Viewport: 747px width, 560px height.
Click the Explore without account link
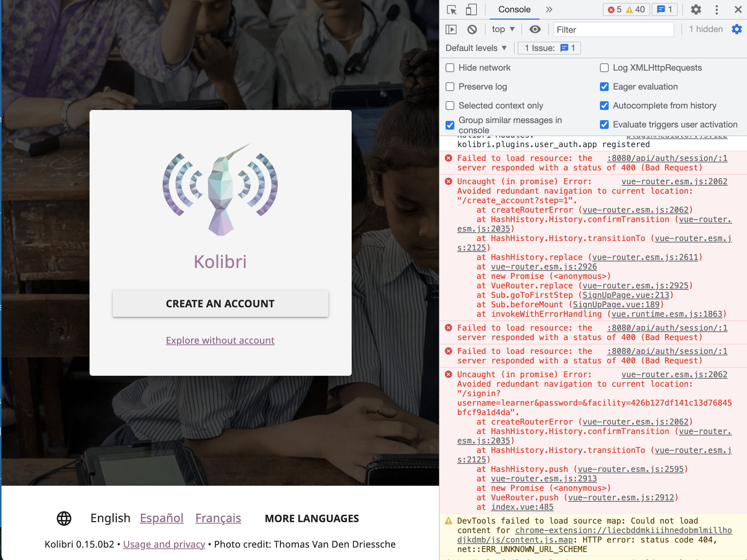(x=220, y=340)
